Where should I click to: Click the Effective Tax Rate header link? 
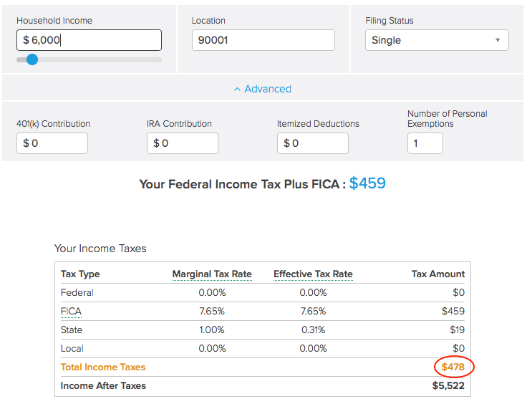313,274
